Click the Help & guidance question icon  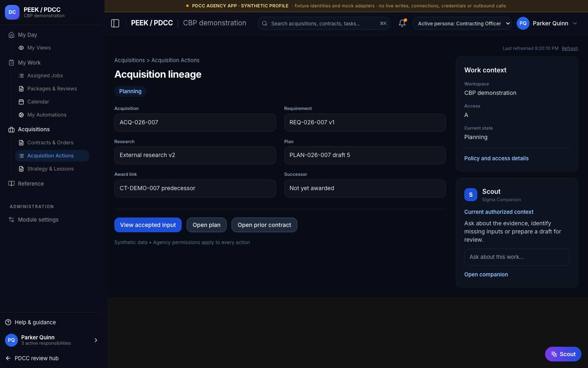[x=8, y=322]
